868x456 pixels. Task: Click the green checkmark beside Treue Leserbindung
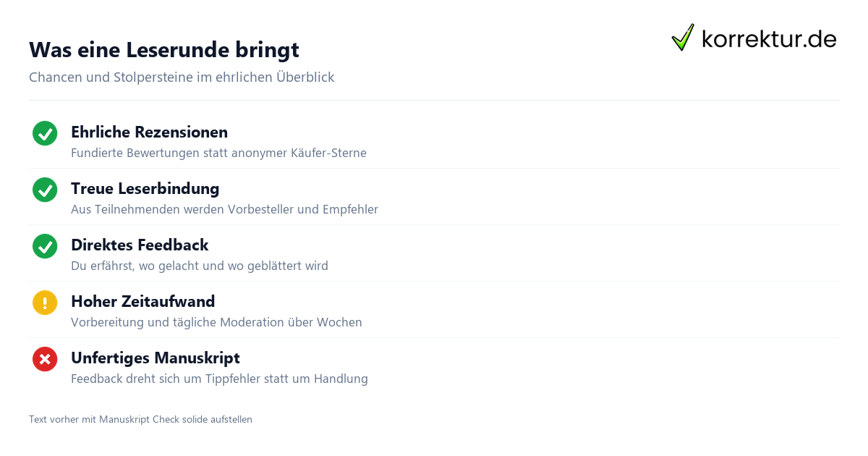pyautogui.click(x=45, y=190)
